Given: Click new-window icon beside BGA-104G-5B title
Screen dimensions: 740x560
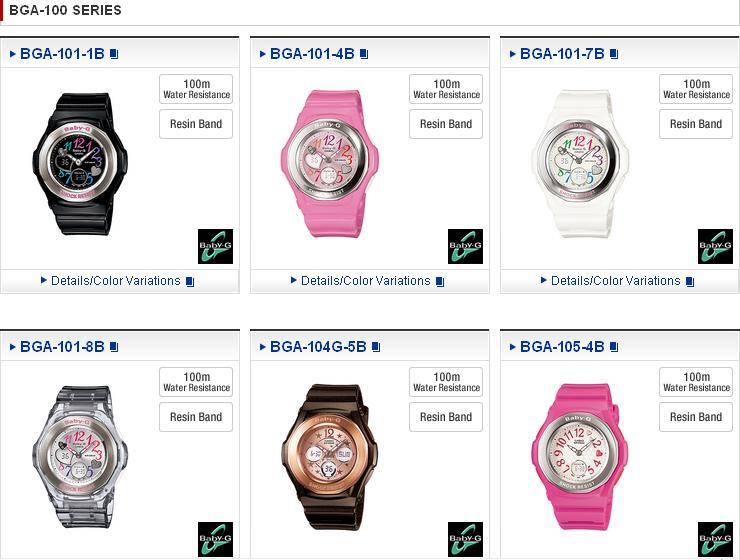Looking at the screenshot, I should click(376, 347).
